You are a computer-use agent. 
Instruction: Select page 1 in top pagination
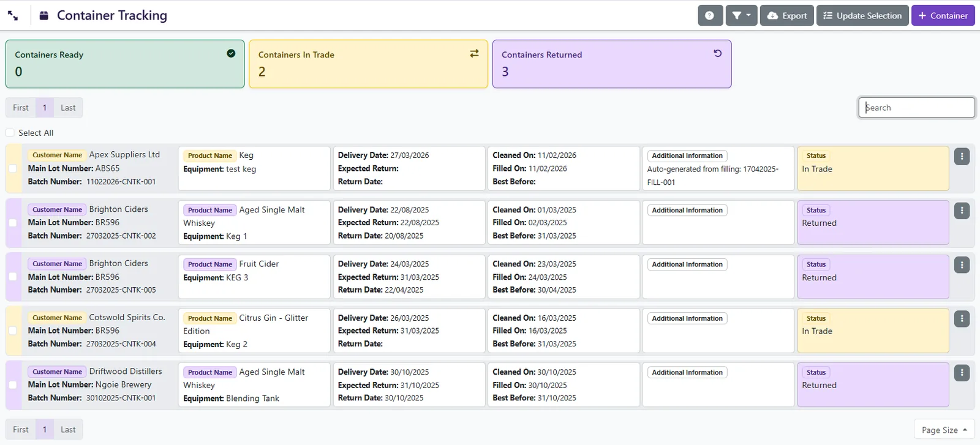pyautogui.click(x=45, y=108)
